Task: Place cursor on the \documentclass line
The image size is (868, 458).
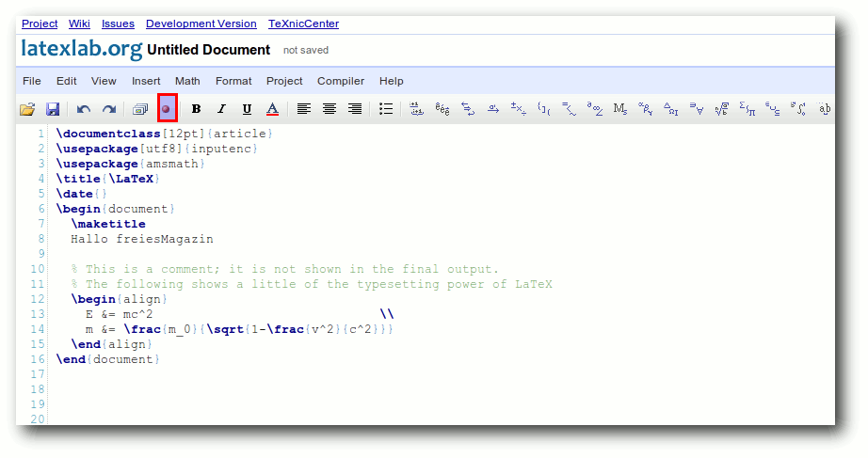Action: [165, 134]
